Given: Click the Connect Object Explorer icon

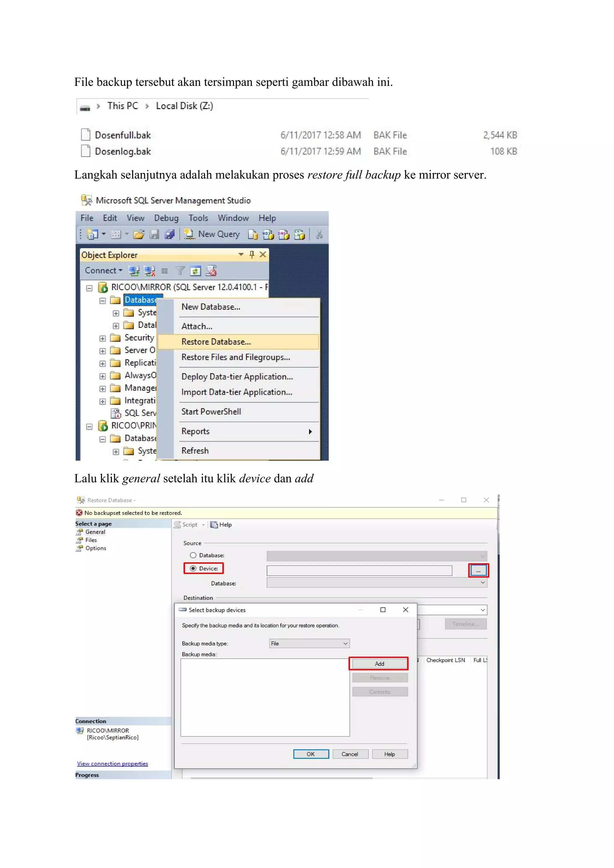Looking at the screenshot, I should pos(133,271).
